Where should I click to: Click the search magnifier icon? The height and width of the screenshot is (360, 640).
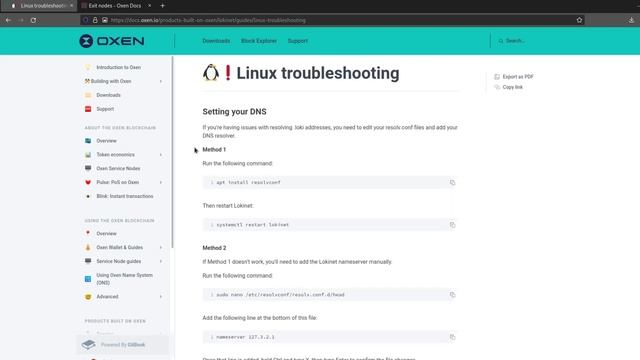(x=501, y=41)
